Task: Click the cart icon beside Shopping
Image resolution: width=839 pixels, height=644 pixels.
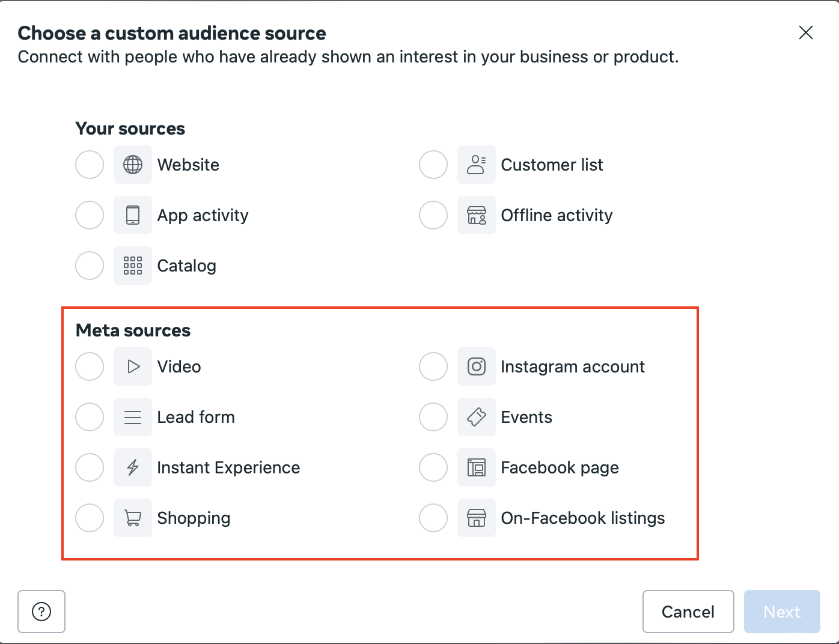Action: coord(133,518)
